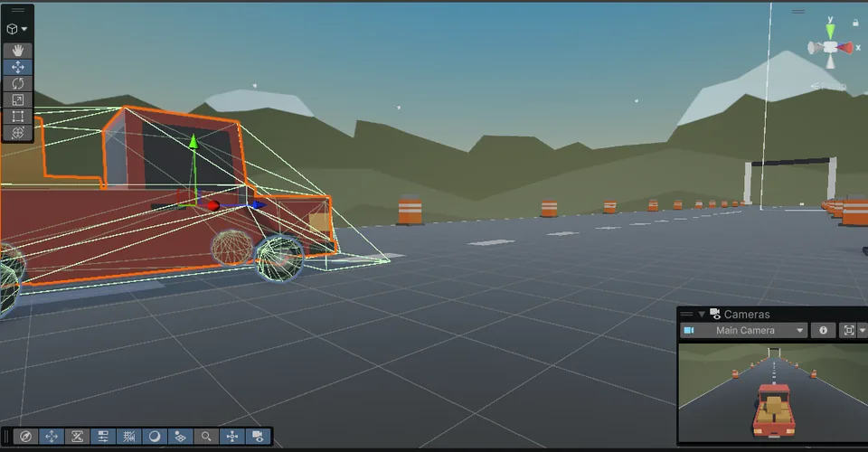Toggle the shaded sphere draw mode icon
Image resolution: width=868 pixels, height=452 pixels.
[x=155, y=437]
